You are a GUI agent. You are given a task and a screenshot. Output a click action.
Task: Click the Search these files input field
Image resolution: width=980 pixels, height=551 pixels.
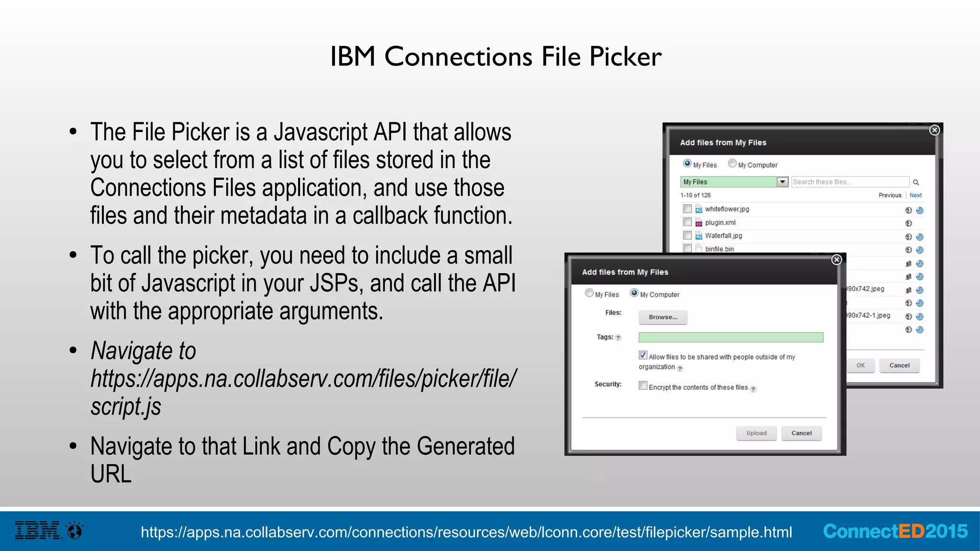pyautogui.click(x=850, y=182)
